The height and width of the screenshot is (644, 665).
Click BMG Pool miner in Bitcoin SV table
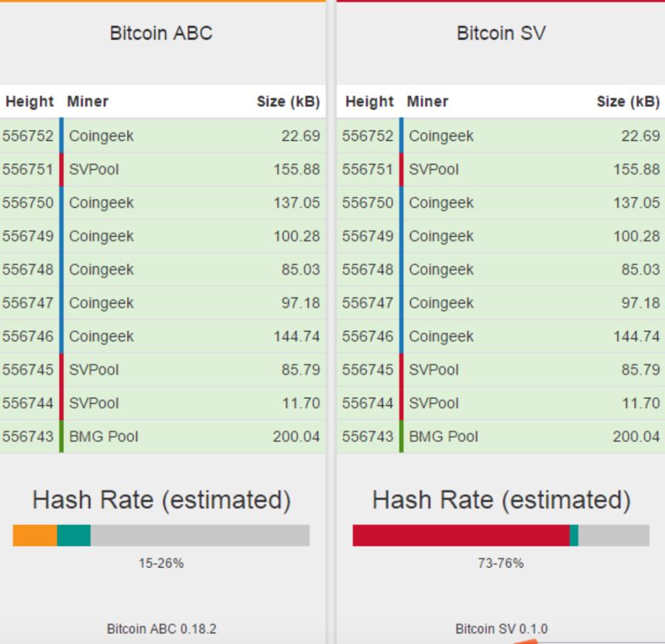443,436
